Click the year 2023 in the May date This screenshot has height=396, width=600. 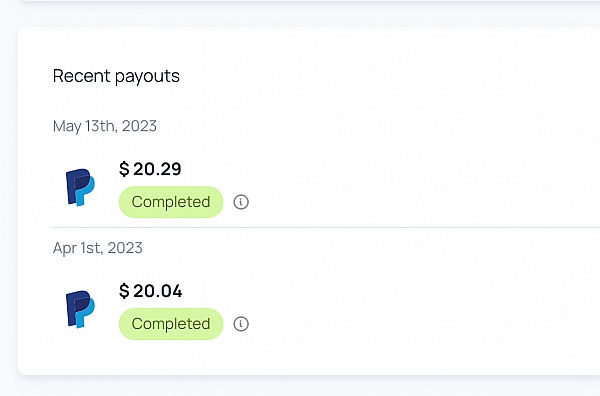coord(139,126)
